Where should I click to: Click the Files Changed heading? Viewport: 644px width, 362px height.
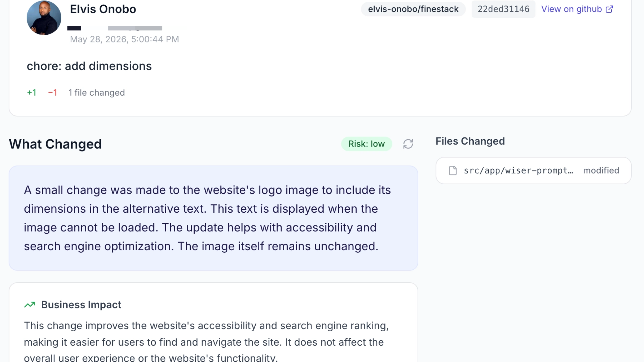470,141
